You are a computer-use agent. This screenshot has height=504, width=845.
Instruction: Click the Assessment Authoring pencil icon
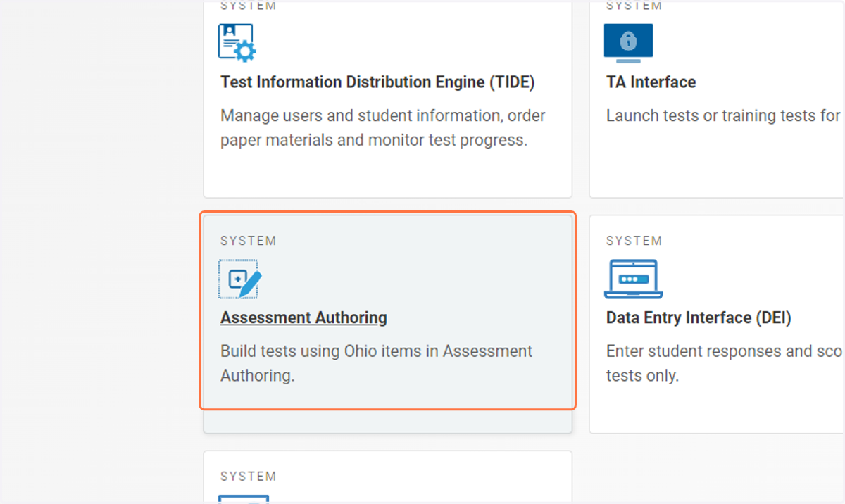(x=239, y=279)
